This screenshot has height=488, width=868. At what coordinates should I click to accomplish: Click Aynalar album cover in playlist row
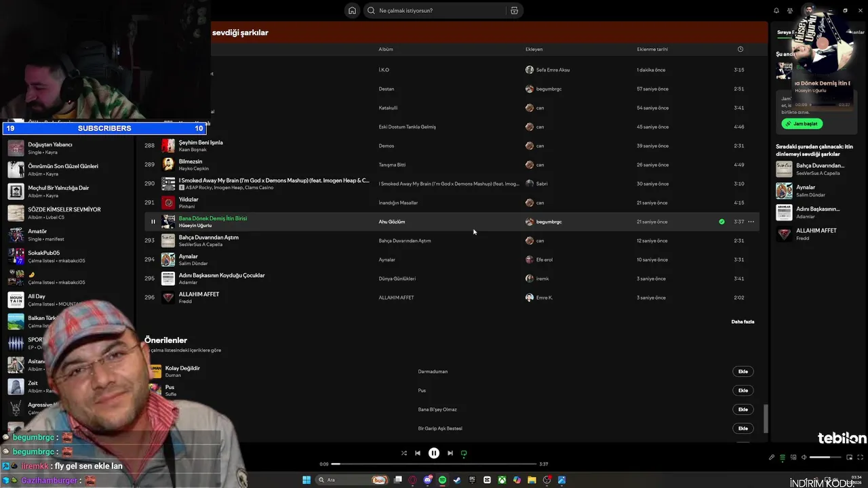[x=168, y=260]
